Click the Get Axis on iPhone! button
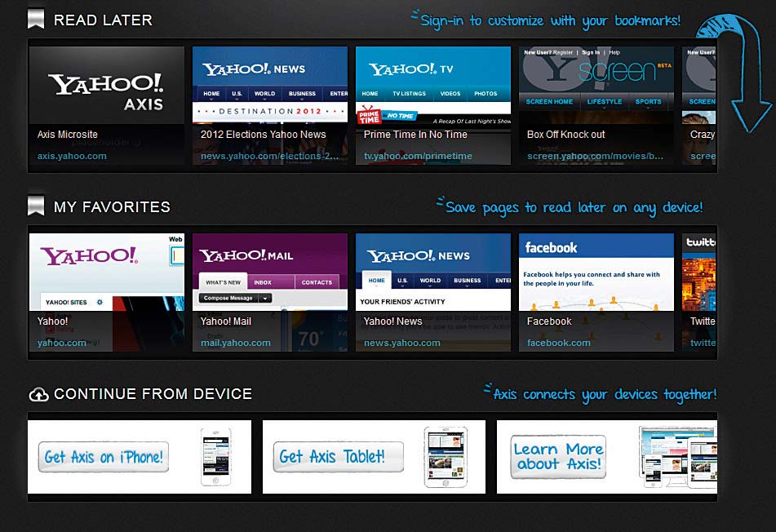The height and width of the screenshot is (532, 776). (104, 457)
